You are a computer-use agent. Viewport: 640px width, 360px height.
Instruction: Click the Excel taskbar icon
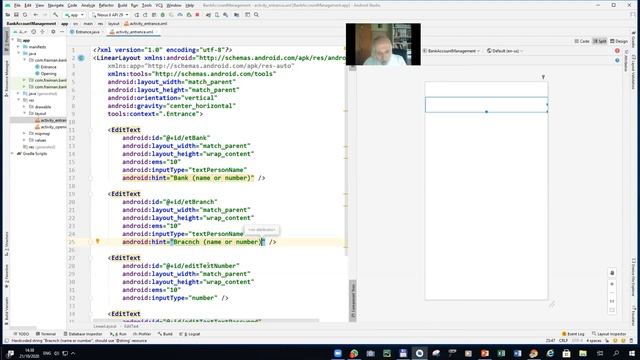(x=501, y=353)
